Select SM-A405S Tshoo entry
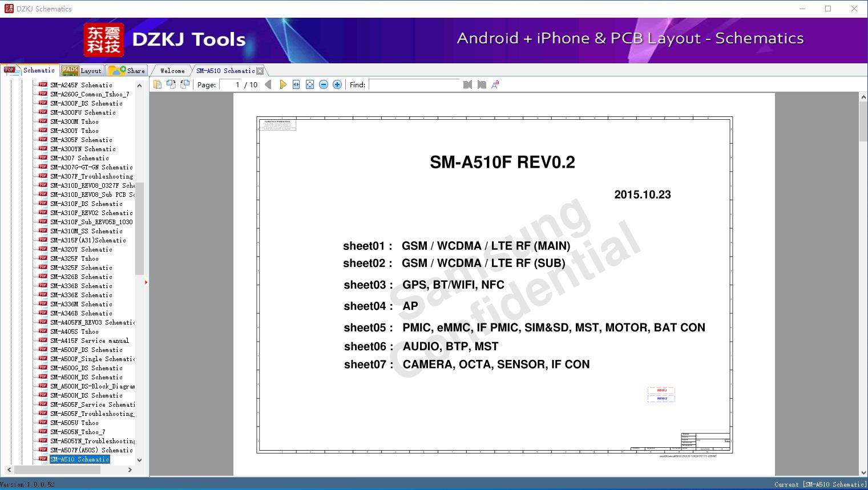Screen dimensions: 868x490 click(74, 331)
